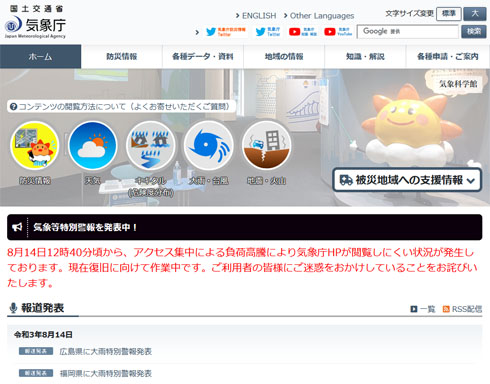The width and height of the screenshot is (490, 384).
Task: Click the 気象庁 Japan Meteorological Agency logo
Action: click(35, 27)
